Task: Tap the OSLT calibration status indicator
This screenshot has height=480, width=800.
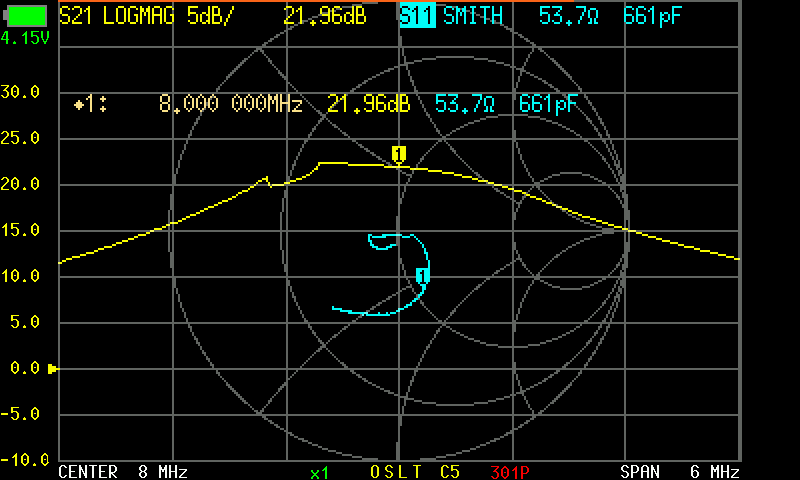Action: (x=396, y=472)
